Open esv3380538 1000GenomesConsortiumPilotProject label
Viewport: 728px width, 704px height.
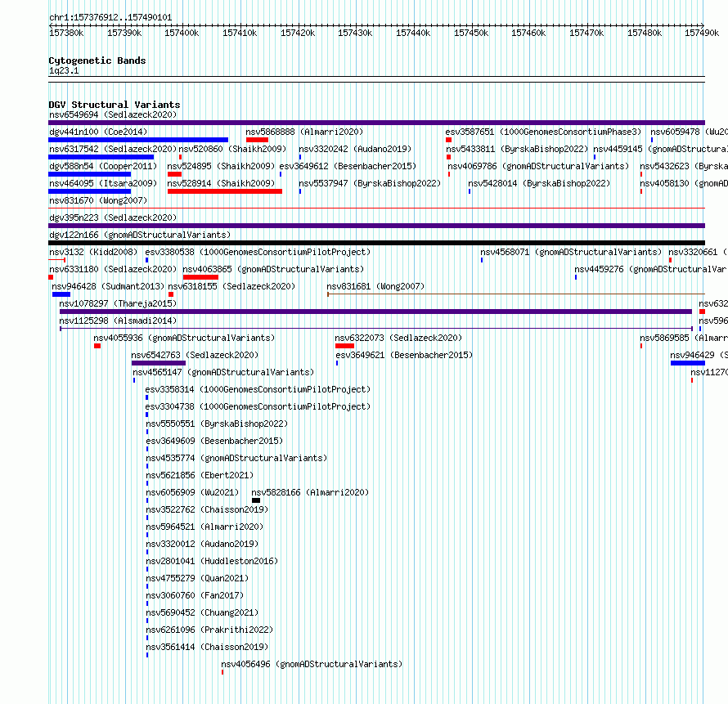(258, 252)
